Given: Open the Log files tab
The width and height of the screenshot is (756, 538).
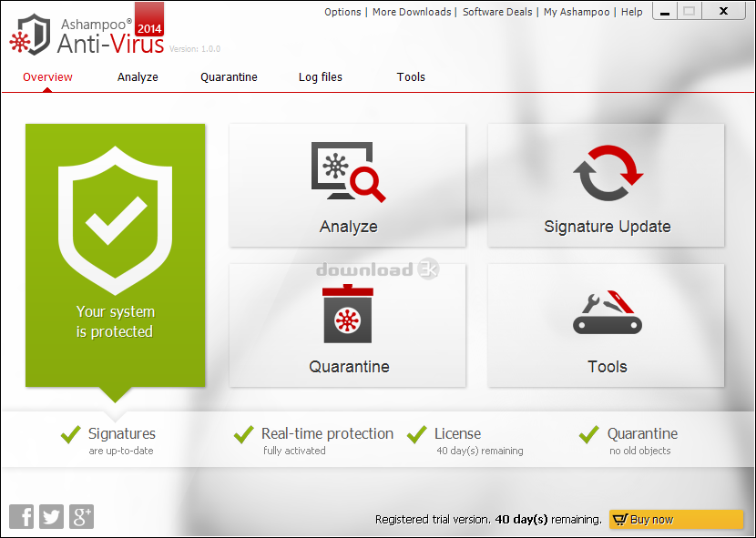Looking at the screenshot, I should pyautogui.click(x=320, y=77).
